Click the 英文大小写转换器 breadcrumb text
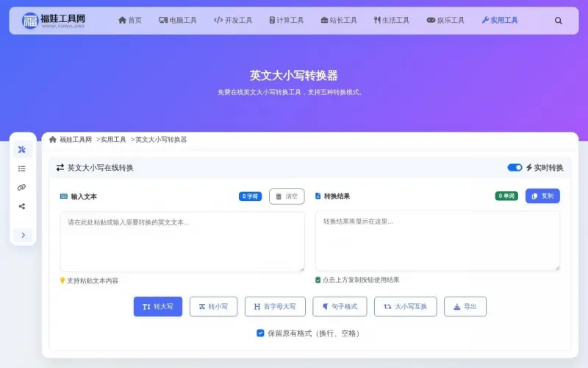Screen dimensions: 588x368 (161, 139)
